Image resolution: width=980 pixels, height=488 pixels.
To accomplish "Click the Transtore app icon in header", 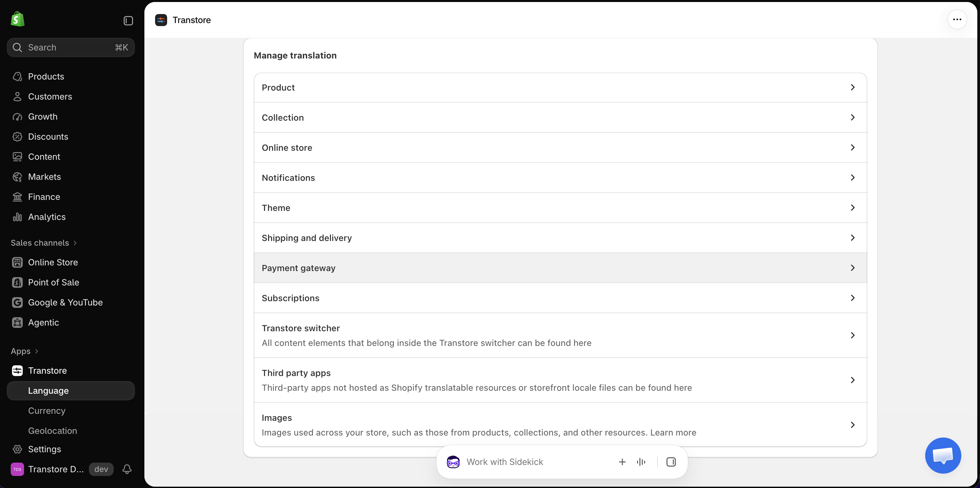I will (x=161, y=20).
